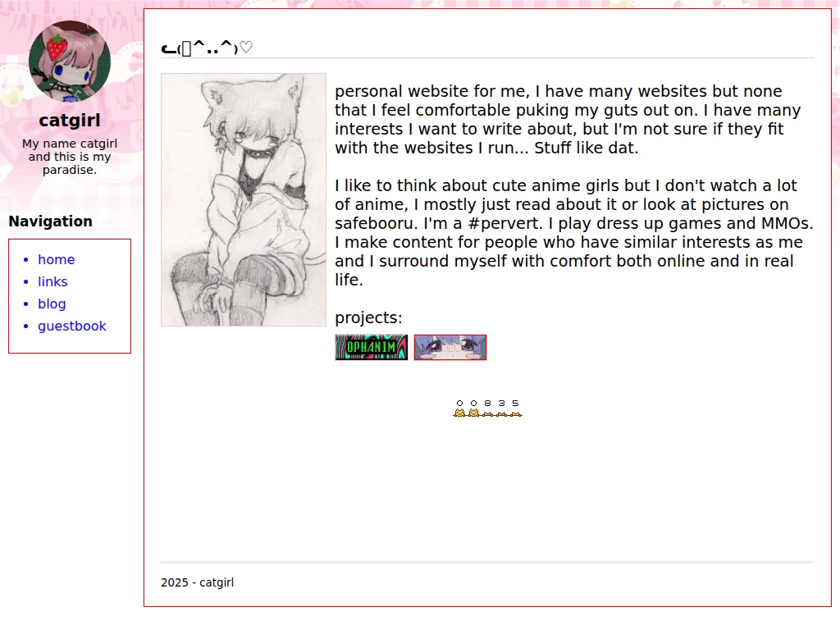Click the OPHANIM project banner
The height and width of the screenshot is (630, 840).
click(x=372, y=347)
